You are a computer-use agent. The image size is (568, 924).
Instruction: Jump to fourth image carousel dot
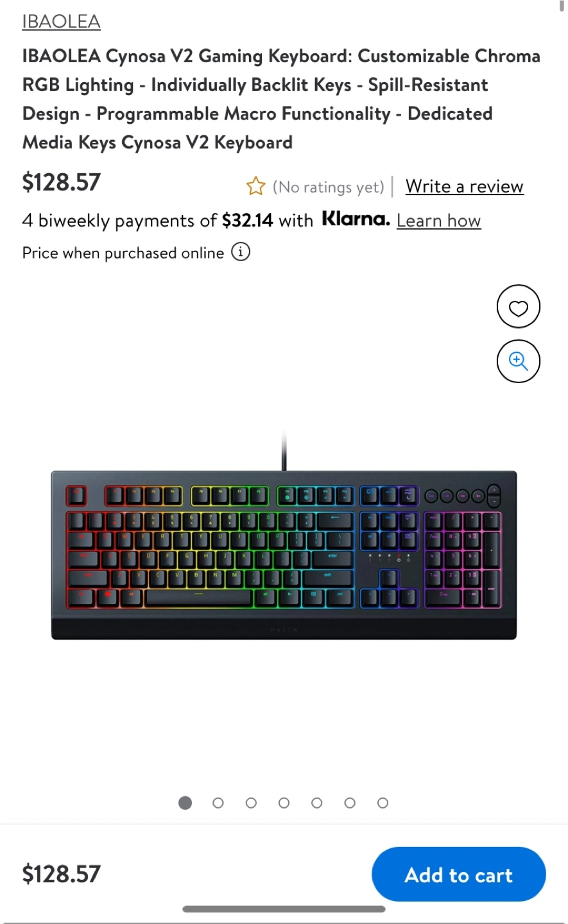(284, 803)
